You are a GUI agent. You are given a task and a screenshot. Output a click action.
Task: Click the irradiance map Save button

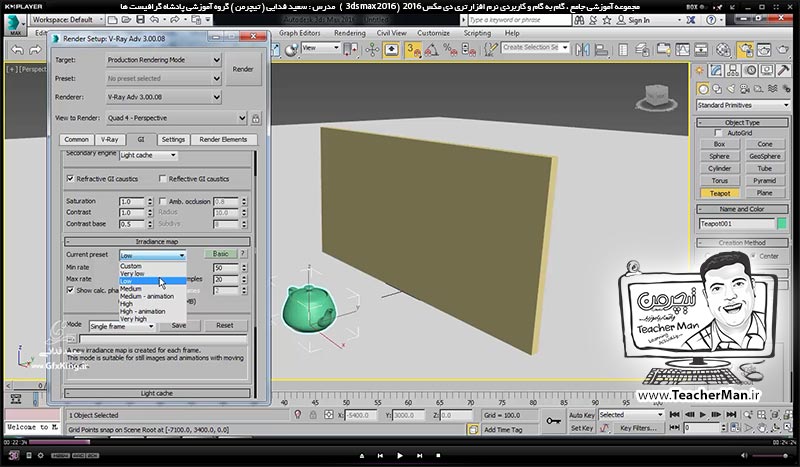pos(179,326)
